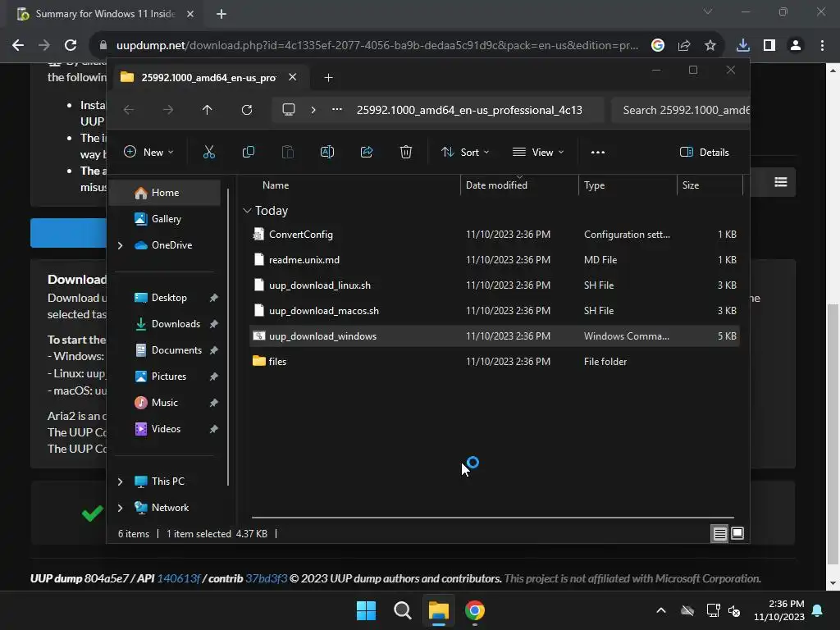Image resolution: width=840 pixels, height=630 pixels.
Task: Delete selected file with trash icon
Action: click(406, 152)
